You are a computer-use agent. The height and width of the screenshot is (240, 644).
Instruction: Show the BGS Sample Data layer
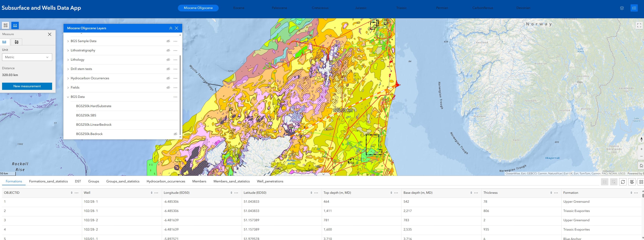(x=168, y=41)
